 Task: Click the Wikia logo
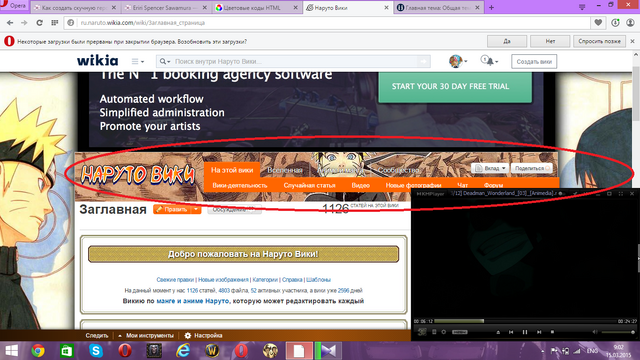(98, 61)
